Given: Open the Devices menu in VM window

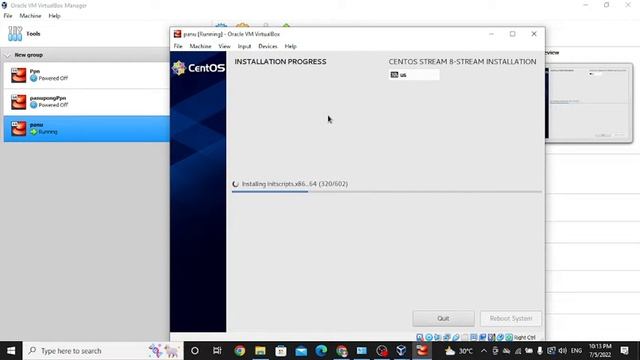Looking at the screenshot, I should (x=268, y=46).
